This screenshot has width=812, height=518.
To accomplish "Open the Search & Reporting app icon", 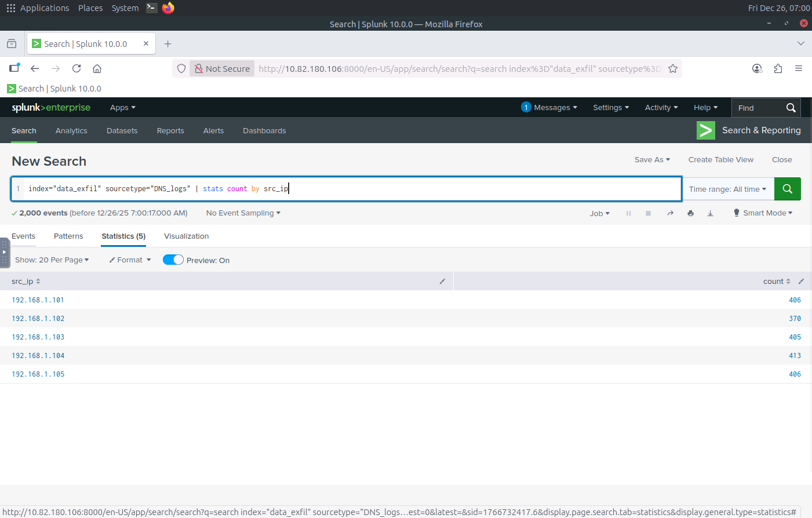I will (706, 130).
